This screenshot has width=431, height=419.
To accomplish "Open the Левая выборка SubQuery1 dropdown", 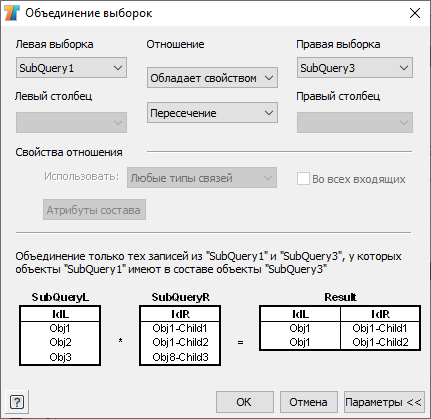I will (x=71, y=68).
